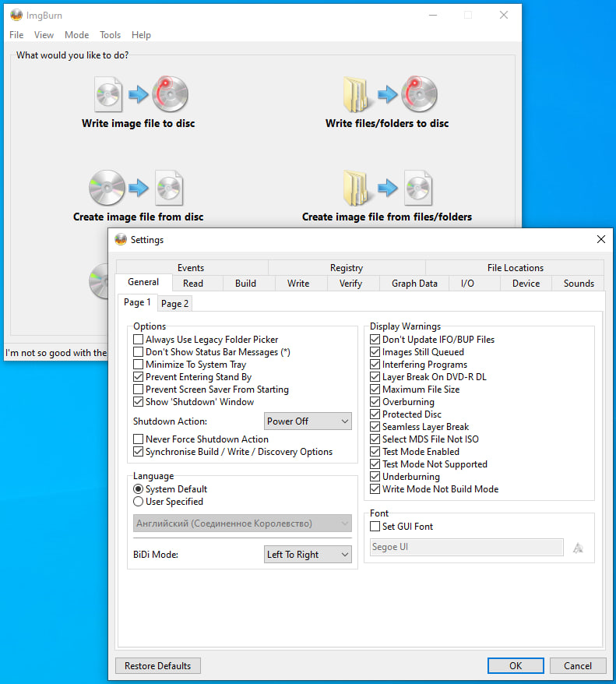Check Don't Show Status Bar Messages
The height and width of the screenshot is (684, 616).
[138, 352]
